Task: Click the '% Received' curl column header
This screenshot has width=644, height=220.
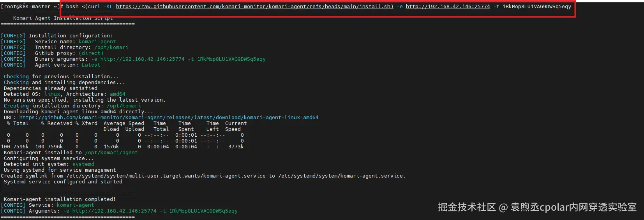Action: (56, 123)
